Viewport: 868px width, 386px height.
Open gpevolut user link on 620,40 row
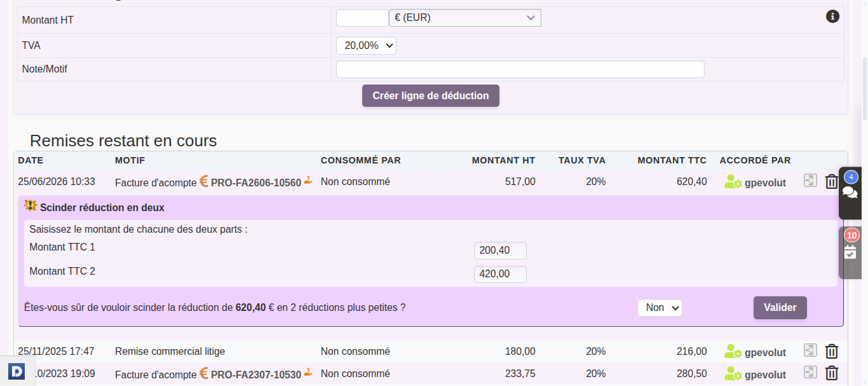coord(765,183)
